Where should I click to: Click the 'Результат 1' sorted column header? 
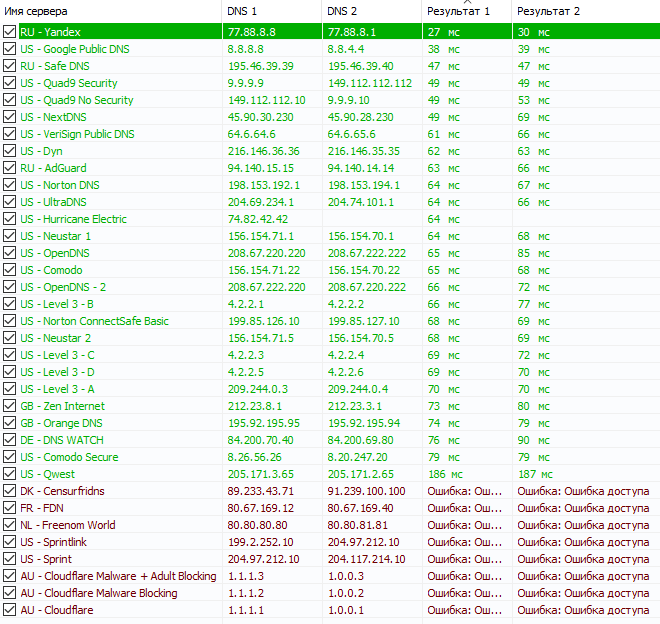coord(465,10)
